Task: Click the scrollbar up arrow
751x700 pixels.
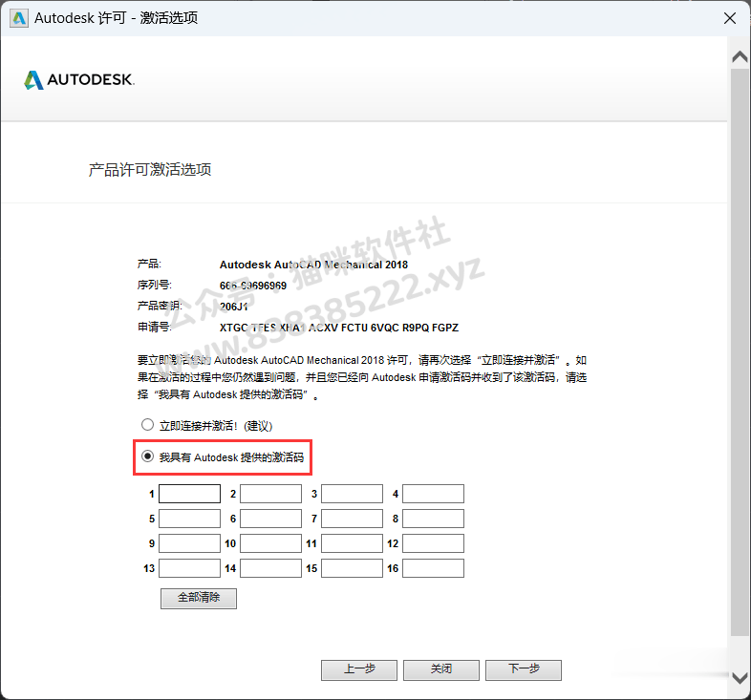Action: click(740, 57)
